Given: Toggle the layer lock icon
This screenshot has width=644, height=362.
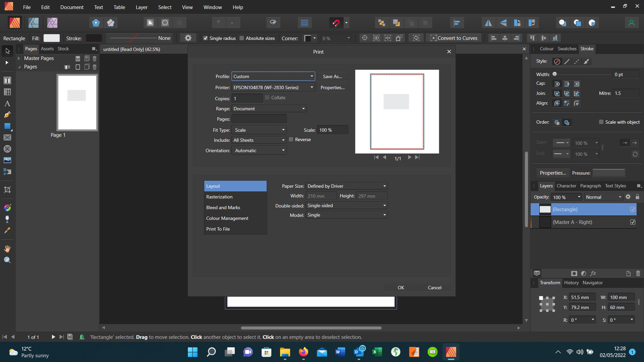Looking at the screenshot, I should 637,197.
